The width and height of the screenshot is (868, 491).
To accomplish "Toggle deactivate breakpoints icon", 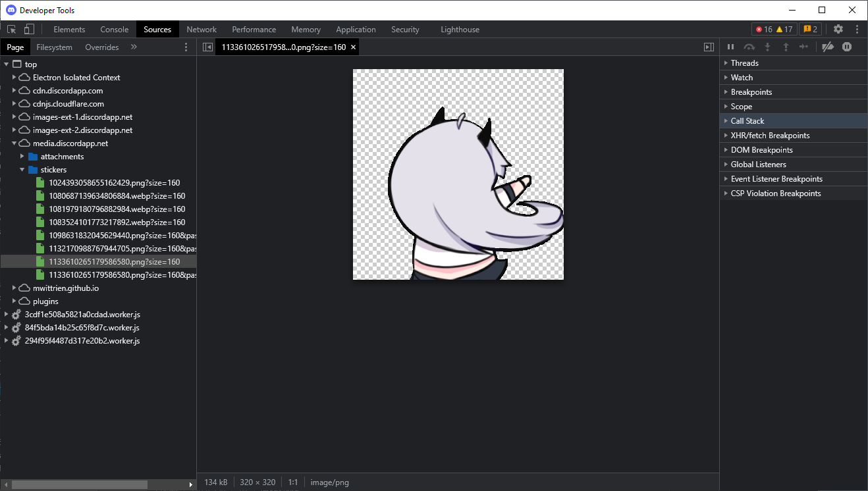I will point(828,47).
